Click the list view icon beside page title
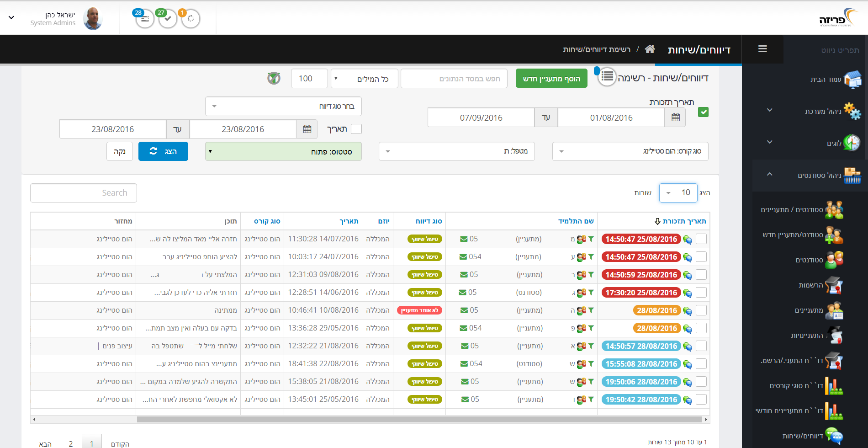 tap(607, 77)
